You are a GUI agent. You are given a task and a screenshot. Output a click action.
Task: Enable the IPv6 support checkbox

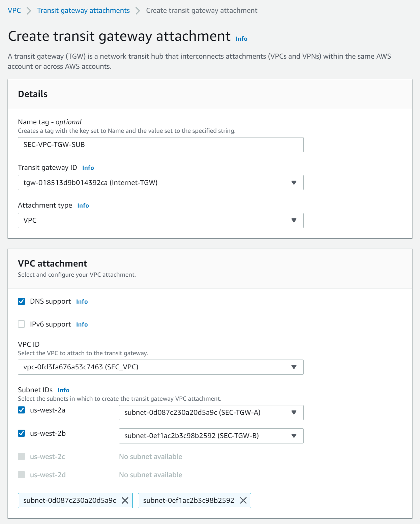click(x=22, y=324)
